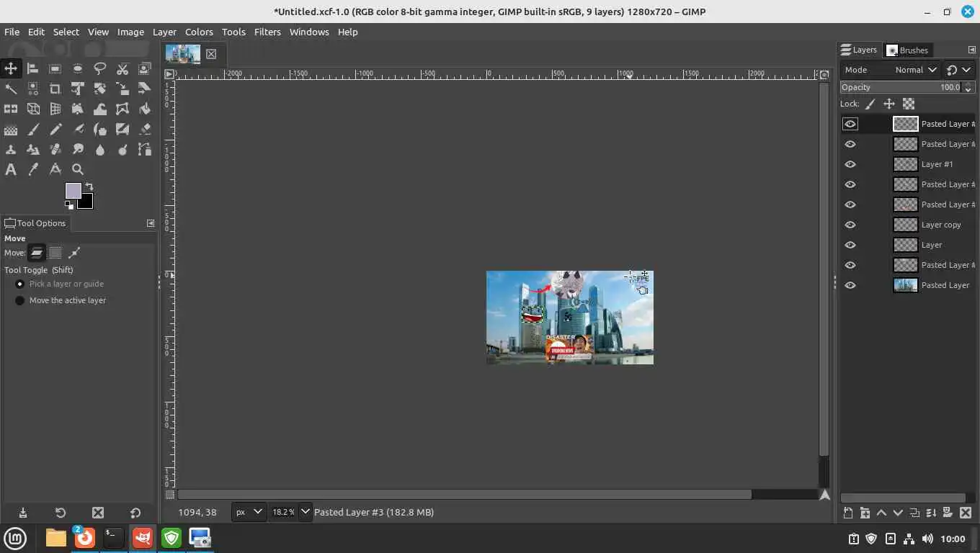Select the Ellipse Select tool
The width and height of the screenshot is (980, 553).
coord(77,68)
